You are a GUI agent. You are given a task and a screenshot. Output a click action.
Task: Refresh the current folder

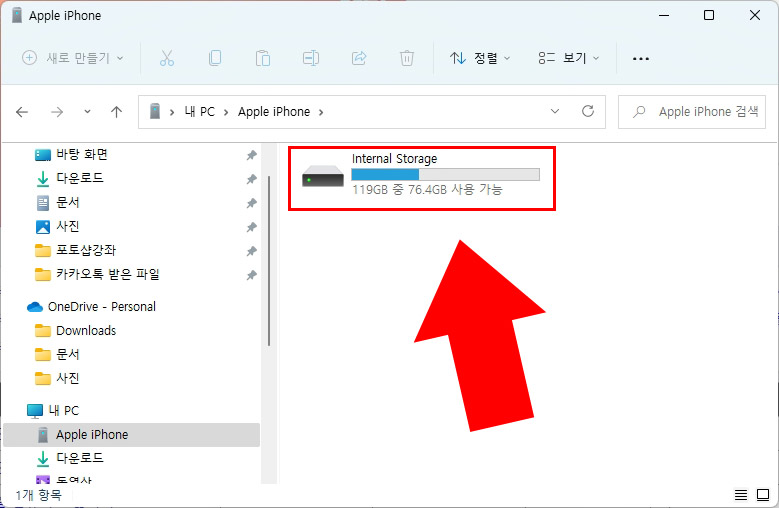[588, 111]
